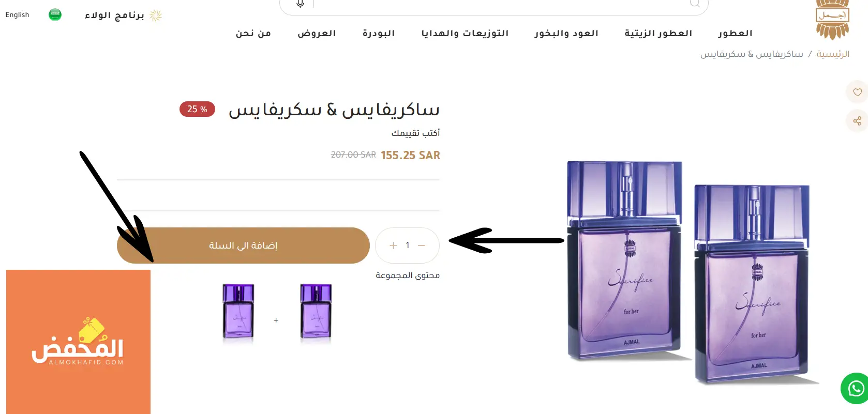Click the Saudi flag country icon
Screen dimensions: 868x414
pyautogui.click(x=55, y=15)
